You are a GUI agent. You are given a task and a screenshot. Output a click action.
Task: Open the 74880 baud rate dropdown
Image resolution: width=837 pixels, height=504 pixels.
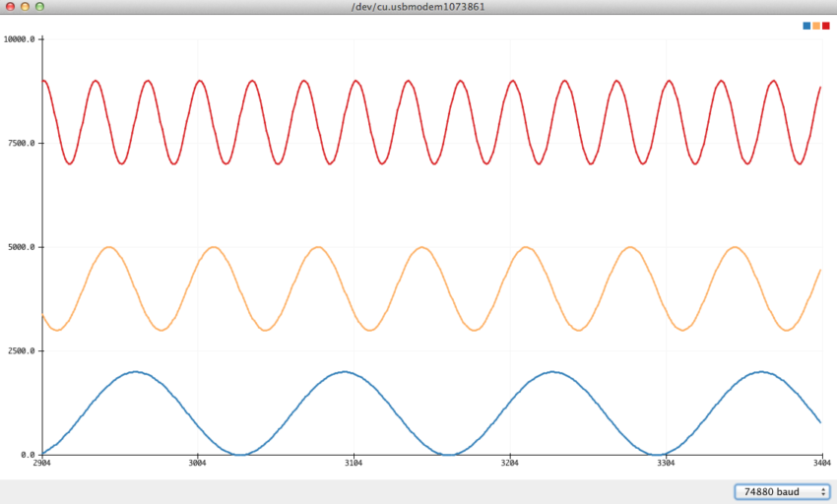(782, 492)
